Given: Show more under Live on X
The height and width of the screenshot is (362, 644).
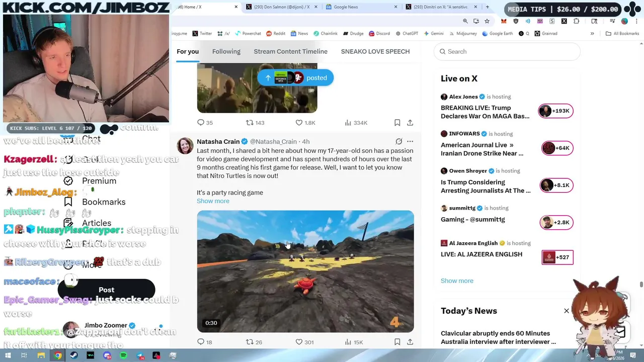Looking at the screenshot, I should 457,281.
